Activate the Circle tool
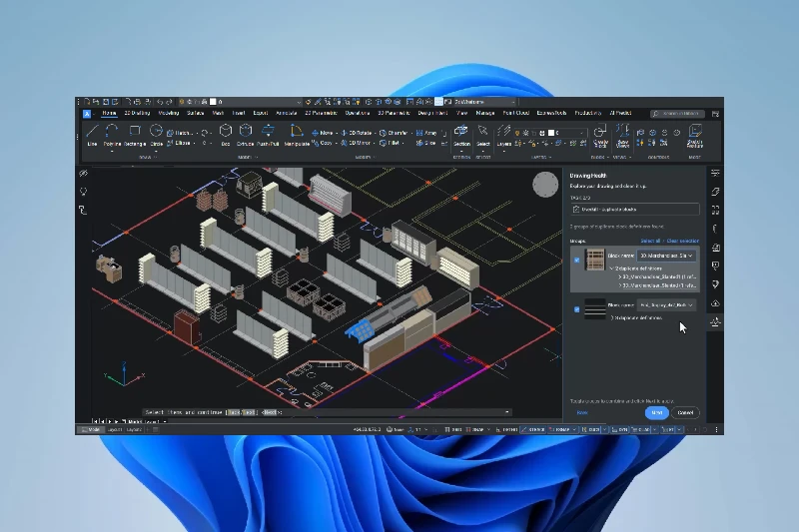 [157, 133]
